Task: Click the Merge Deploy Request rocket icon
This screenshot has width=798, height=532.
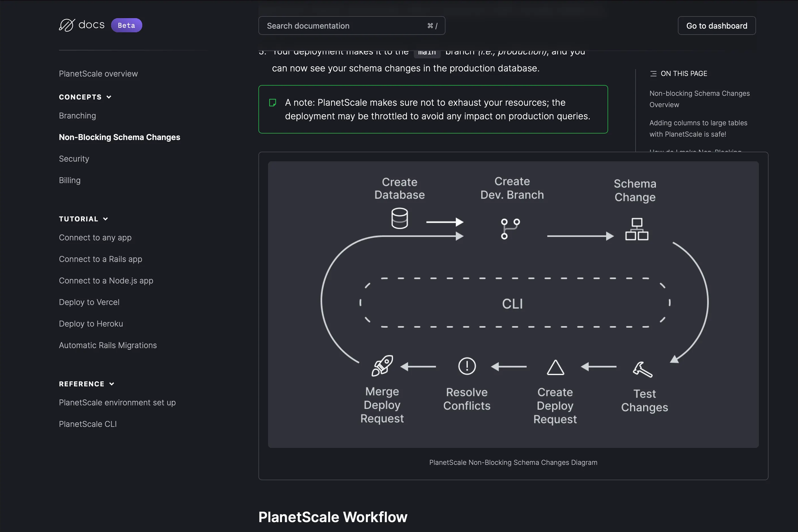Action: [x=382, y=365]
